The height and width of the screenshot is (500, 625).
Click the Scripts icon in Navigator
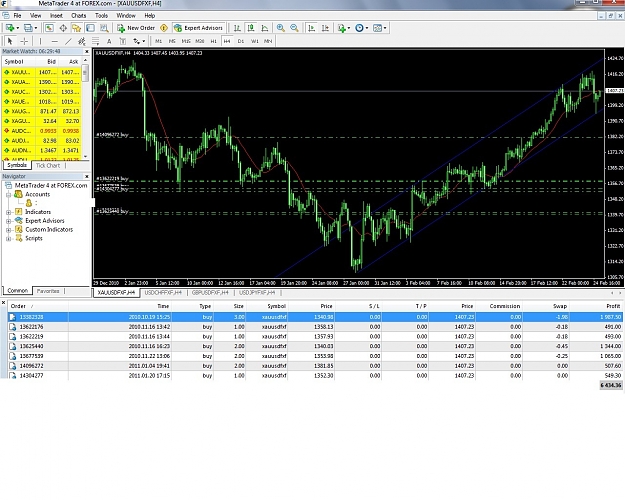(x=19, y=238)
